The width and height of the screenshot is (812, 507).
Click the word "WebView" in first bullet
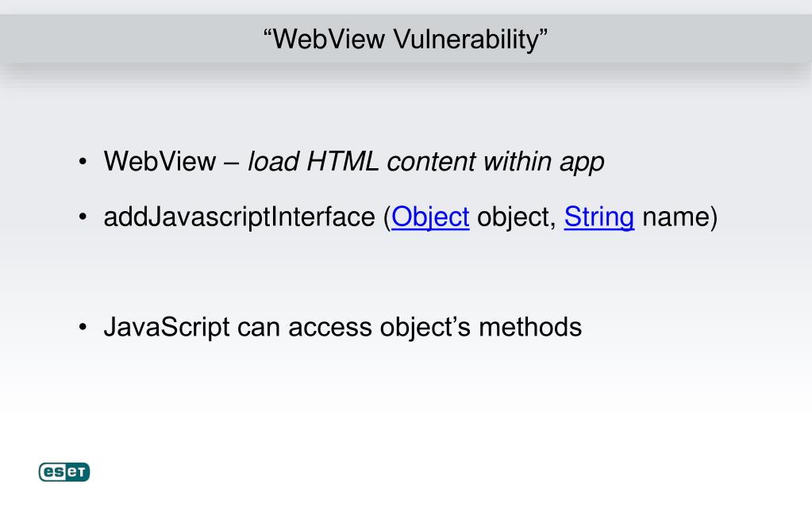pos(160,161)
